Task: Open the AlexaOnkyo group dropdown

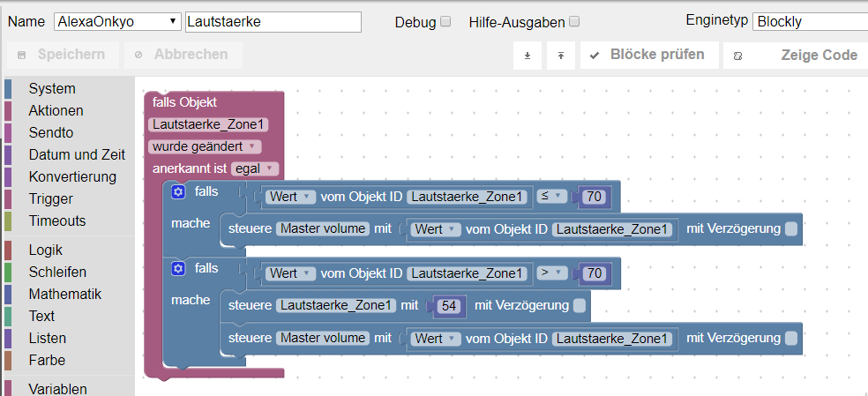Action: click(x=118, y=22)
